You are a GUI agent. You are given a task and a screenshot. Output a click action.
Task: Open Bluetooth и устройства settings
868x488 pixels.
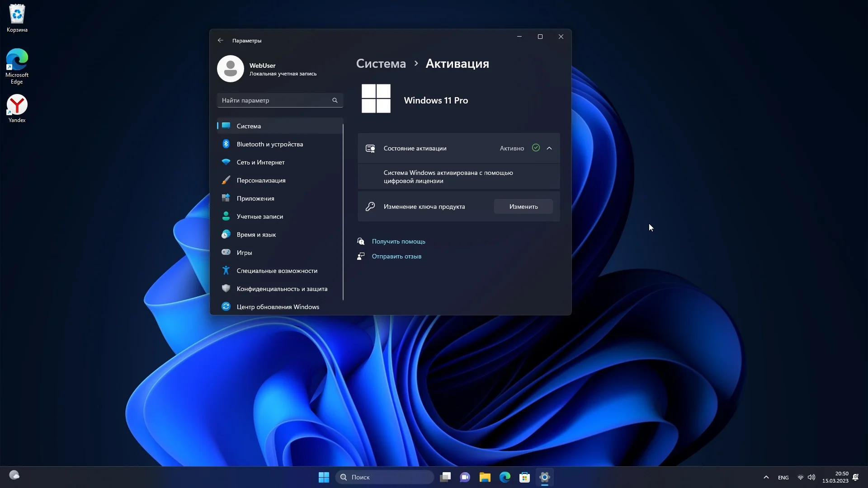270,144
